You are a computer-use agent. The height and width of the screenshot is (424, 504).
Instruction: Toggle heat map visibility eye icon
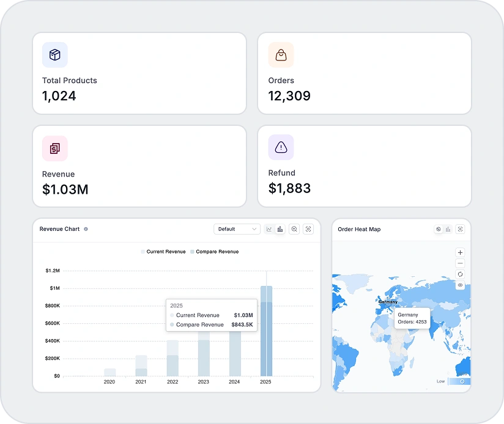(460, 285)
